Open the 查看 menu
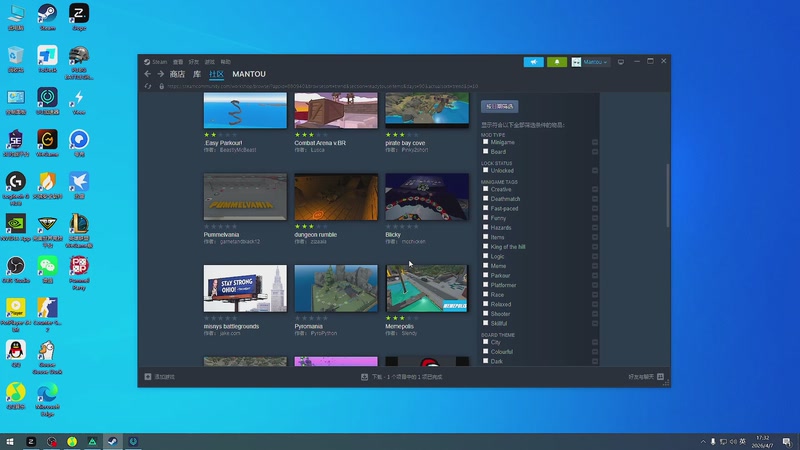Screen dimensions: 800x450 pyautogui.click(x=178, y=62)
